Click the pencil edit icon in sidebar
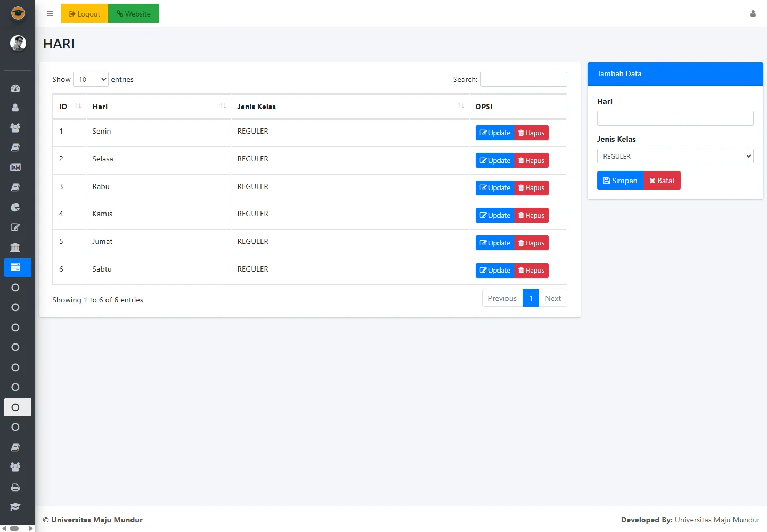 (15, 227)
